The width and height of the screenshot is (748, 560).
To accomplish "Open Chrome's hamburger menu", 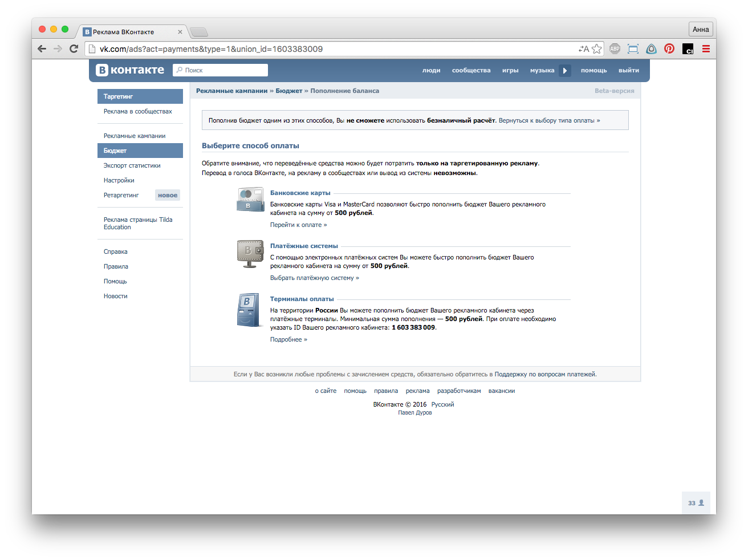I will 706,49.
